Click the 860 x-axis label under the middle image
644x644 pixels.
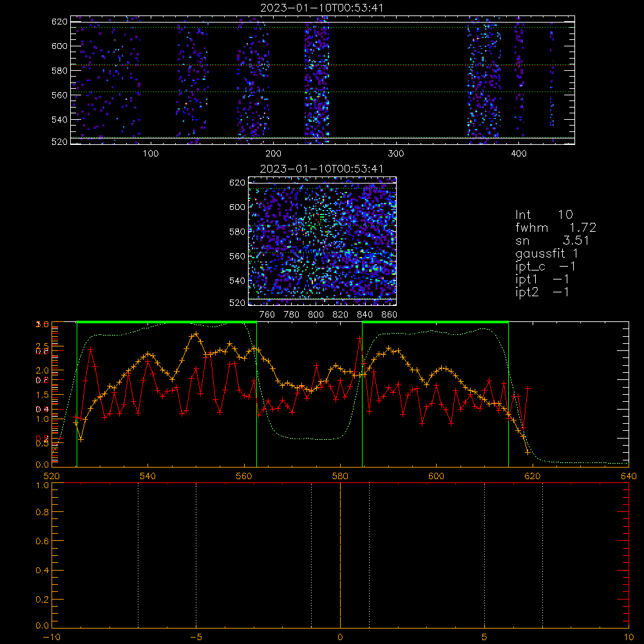click(x=390, y=315)
